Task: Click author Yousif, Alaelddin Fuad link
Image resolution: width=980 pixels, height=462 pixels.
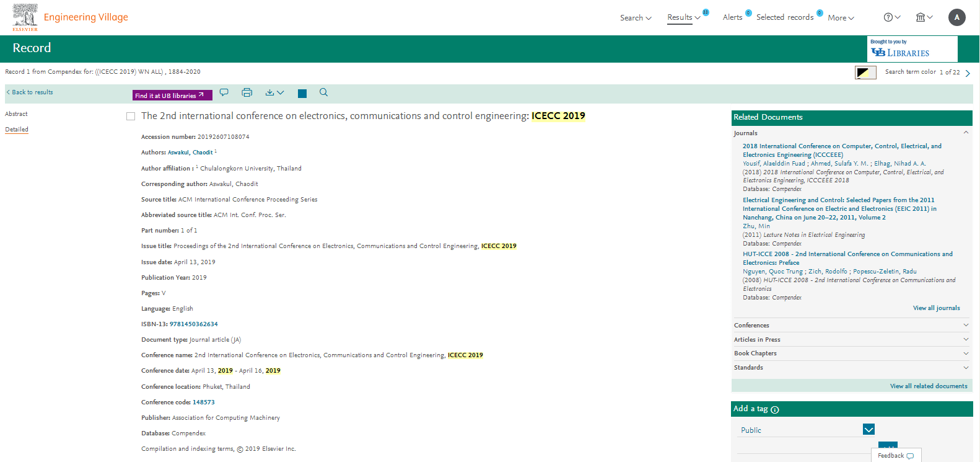Action: tap(774, 164)
